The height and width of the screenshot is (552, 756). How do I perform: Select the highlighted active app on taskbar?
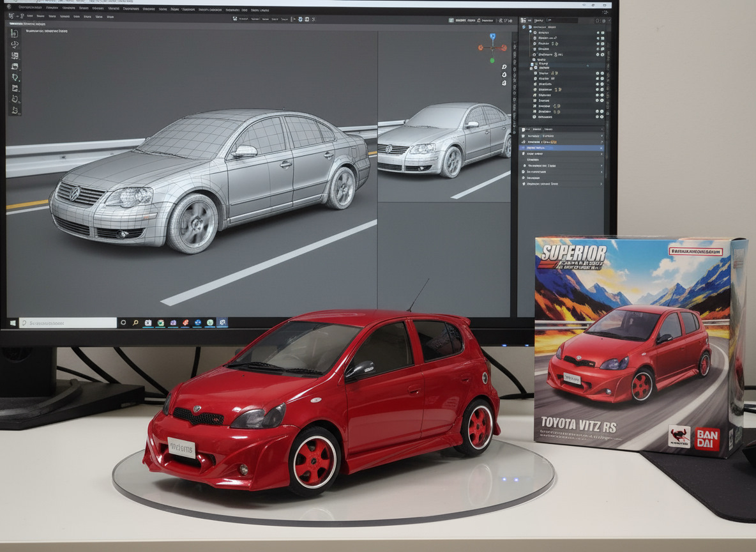coord(222,323)
